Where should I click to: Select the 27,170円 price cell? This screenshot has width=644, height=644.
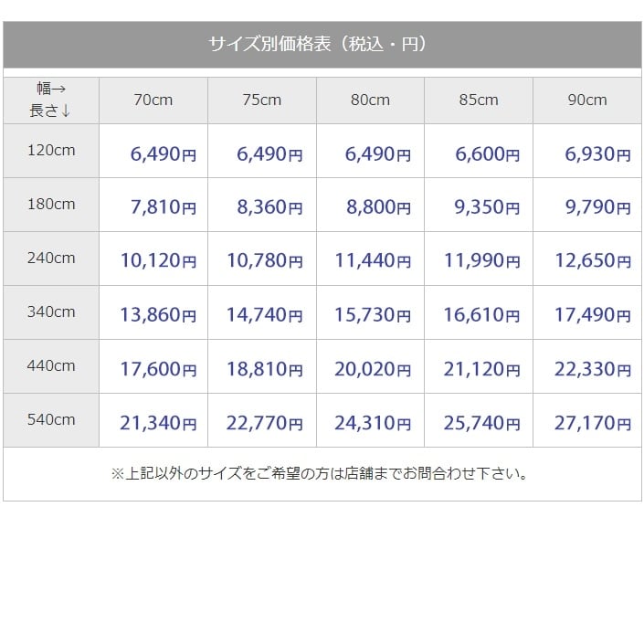pos(587,420)
